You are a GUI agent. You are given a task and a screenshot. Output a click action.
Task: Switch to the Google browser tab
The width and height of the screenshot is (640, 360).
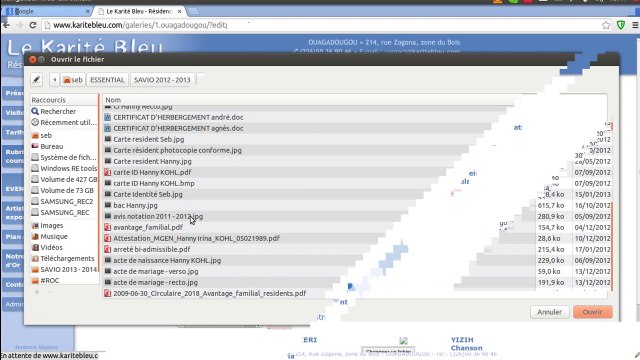[47, 11]
